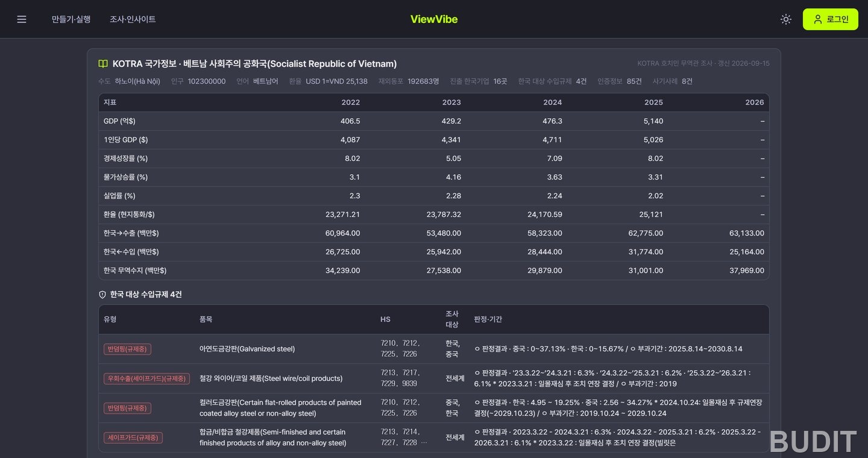Click the 반덤핑(규제중) tag for painted coated steel
Image resolution: width=868 pixels, height=458 pixels.
click(127, 408)
